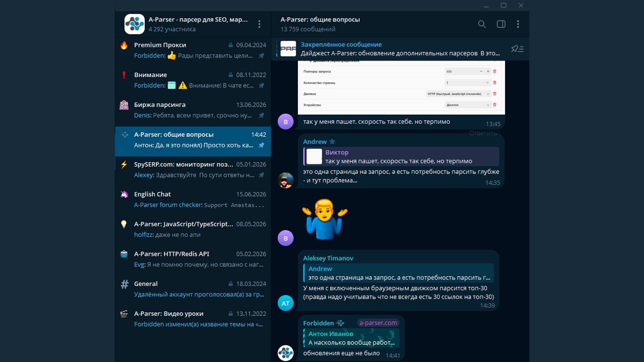
Task: Click the fire icon of Premium Прокси
Action: click(124, 45)
